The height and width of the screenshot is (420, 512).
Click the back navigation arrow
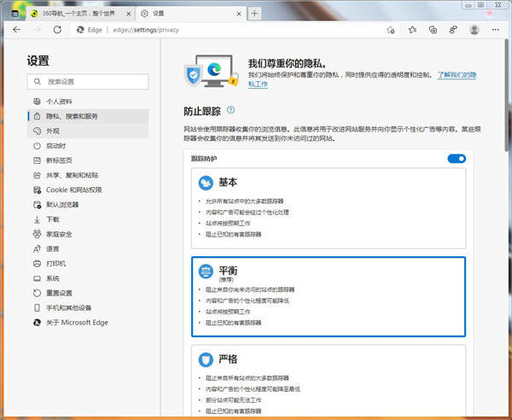[16, 29]
